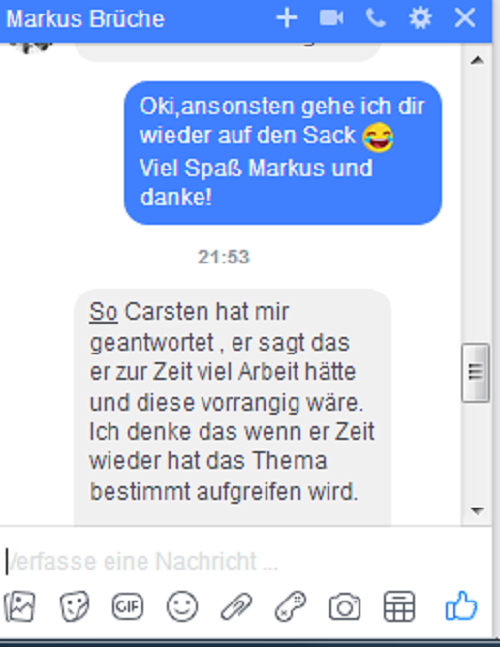Open the sticker picker
Screen dimensions: 500x647
point(74,606)
